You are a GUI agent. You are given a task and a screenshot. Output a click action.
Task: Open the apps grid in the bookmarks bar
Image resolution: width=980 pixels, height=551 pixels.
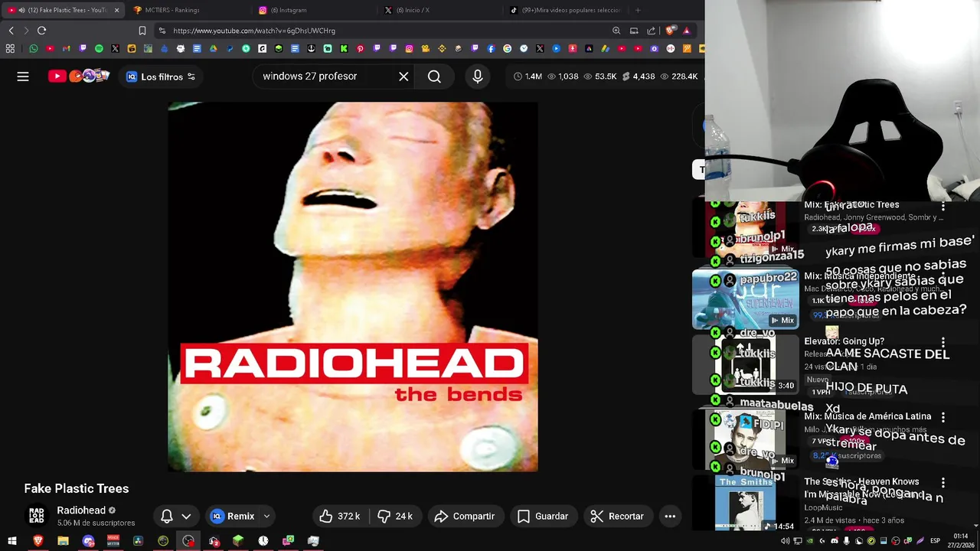click(10, 48)
